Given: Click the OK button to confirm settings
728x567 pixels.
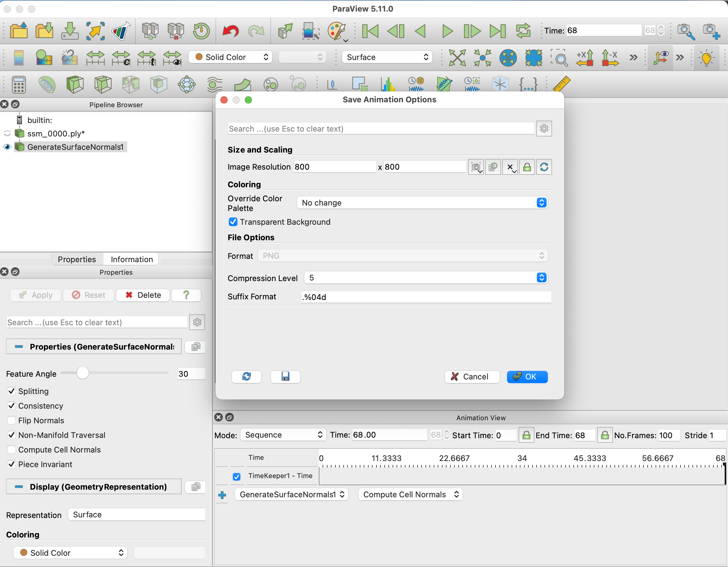Looking at the screenshot, I should pos(527,377).
